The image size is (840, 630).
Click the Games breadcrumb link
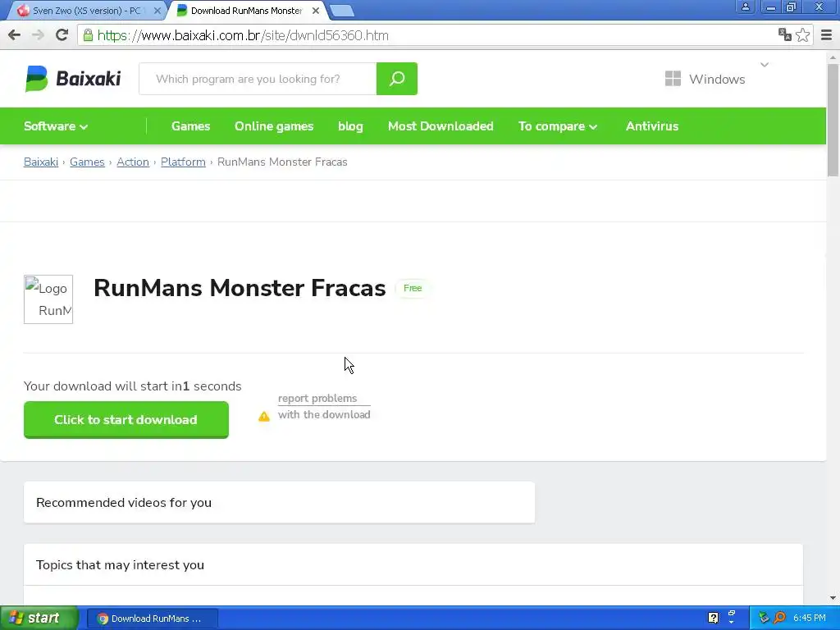pos(87,162)
